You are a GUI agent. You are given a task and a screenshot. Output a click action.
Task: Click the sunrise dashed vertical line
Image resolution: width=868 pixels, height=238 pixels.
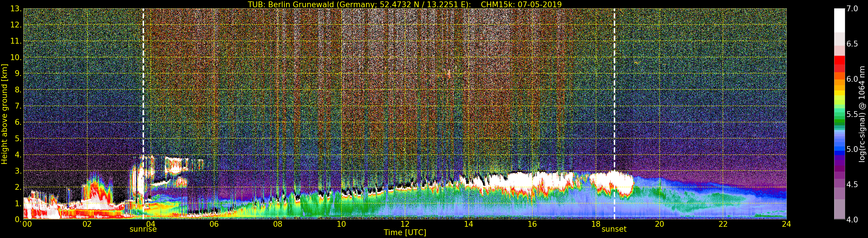click(x=143, y=101)
